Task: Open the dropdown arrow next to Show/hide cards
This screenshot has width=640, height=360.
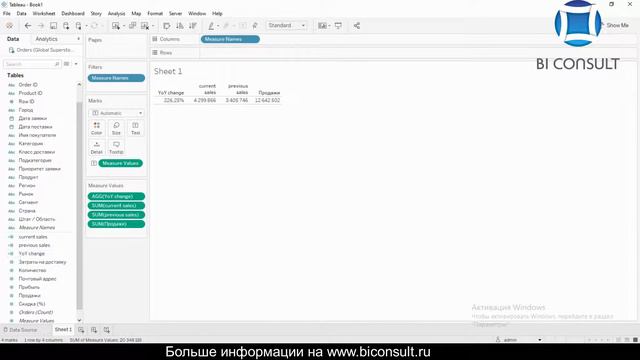Action: pyautogui.click(x=329, y=26)
